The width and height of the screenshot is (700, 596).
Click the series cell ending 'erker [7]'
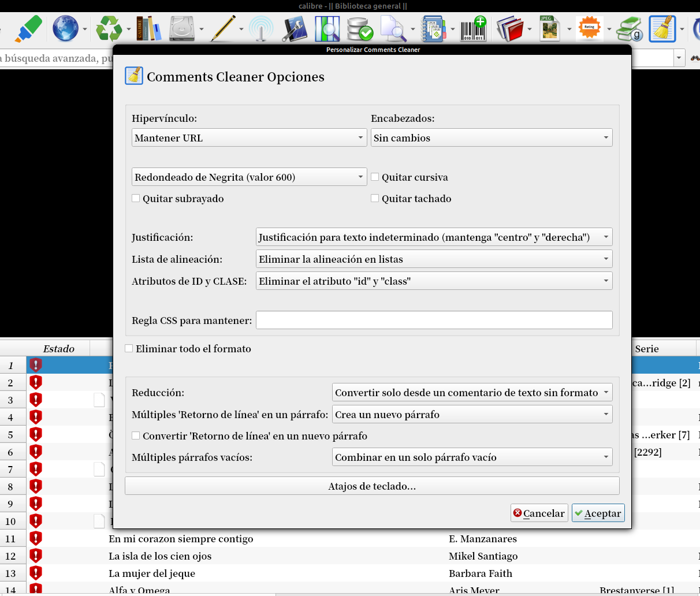(661, 434)
